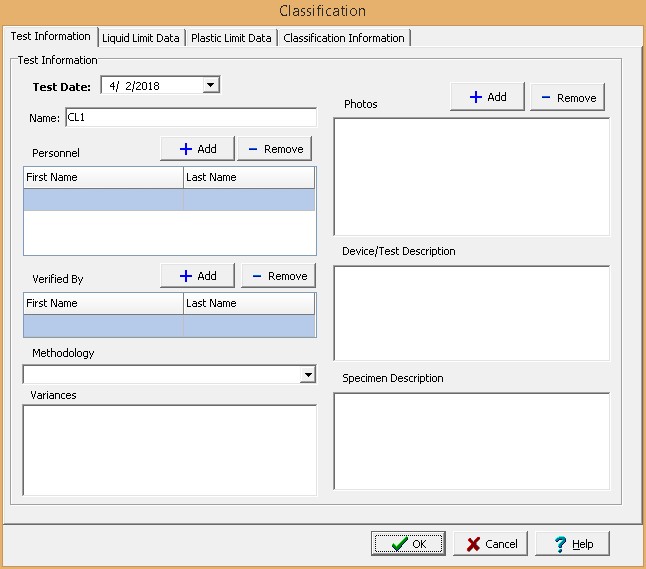Click inside the Variances text box
Viewport: 646px width, 569px height.
[169, 449]
